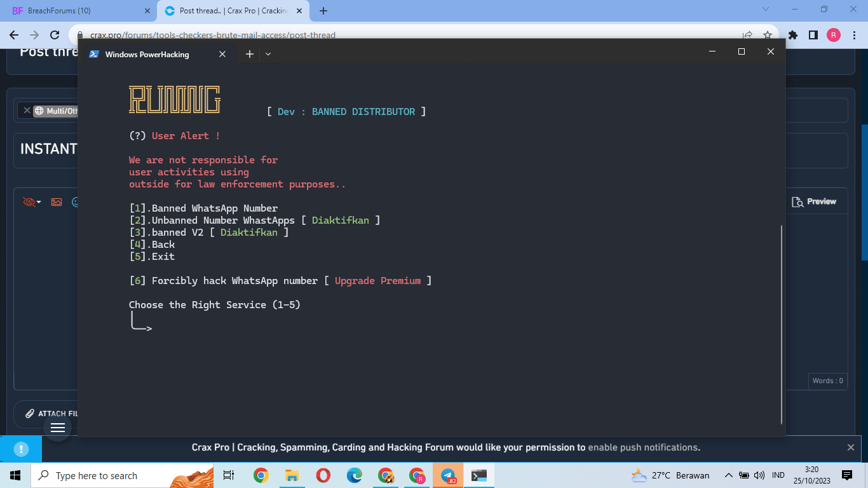The image size is (868, 488).
Task: Open the hide-content eye dropdown in editor
Action: tap(32, 202)
